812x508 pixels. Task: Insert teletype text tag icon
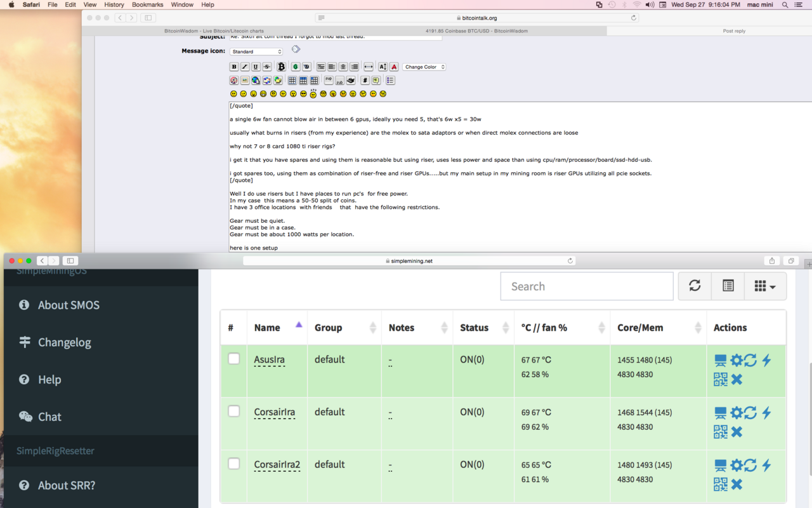click(x=350, y=81)
